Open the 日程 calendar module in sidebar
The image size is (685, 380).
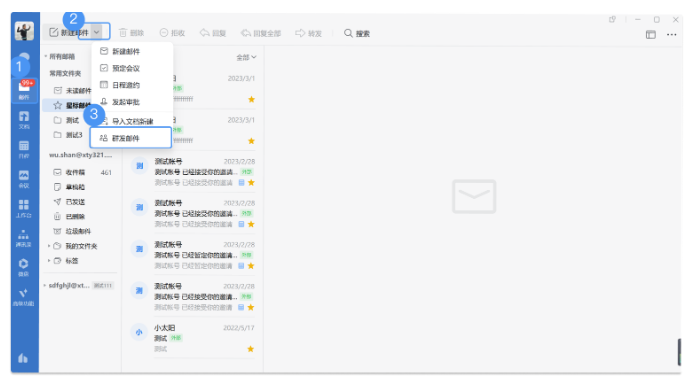[24, 149]
